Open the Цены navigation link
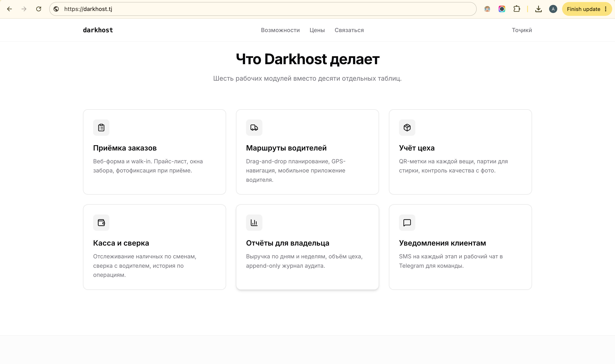Viewport: 615px width, 364px height. tap(317, 30)
